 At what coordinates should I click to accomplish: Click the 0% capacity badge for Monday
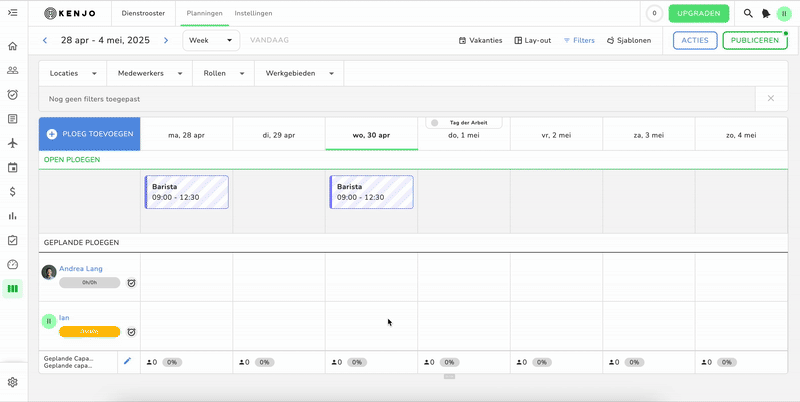172,362
